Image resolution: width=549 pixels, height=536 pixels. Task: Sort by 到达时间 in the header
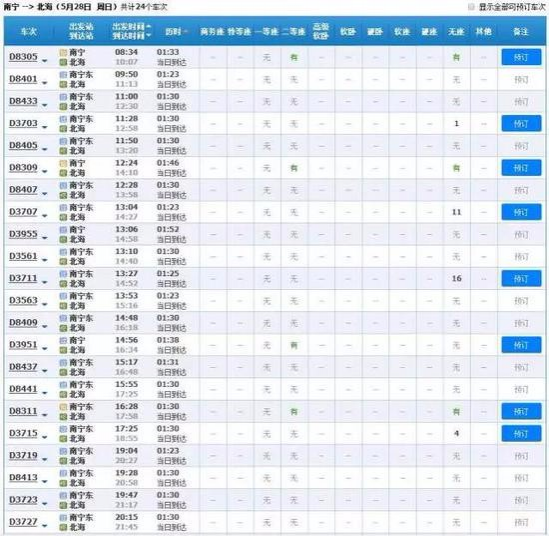(131, 36)
